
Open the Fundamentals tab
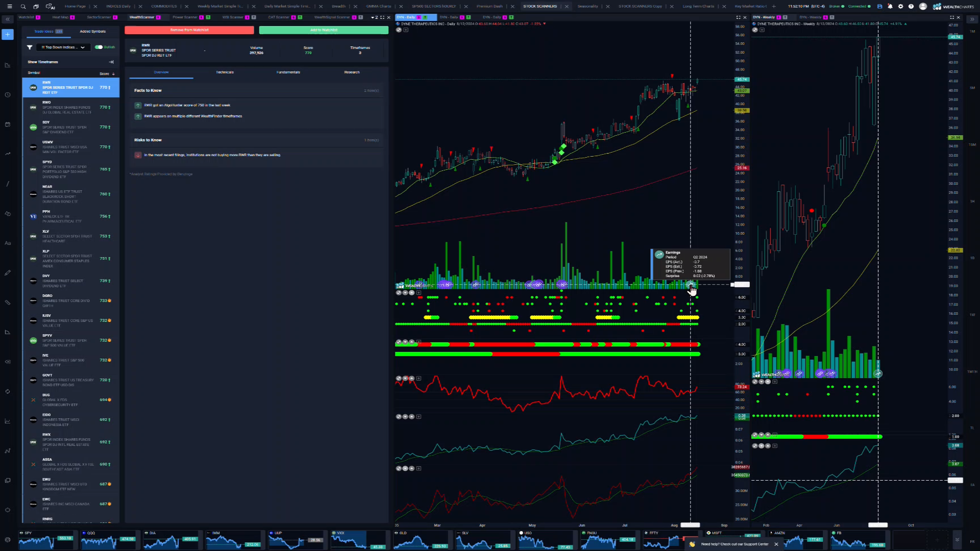[288, 72]
